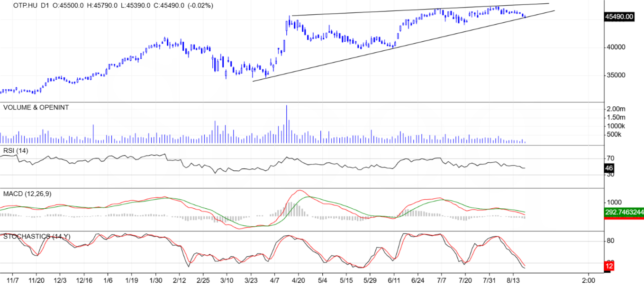Click the 1000k volume axis label
Screen dimensions: 644x287
click(x=617, y=126)
